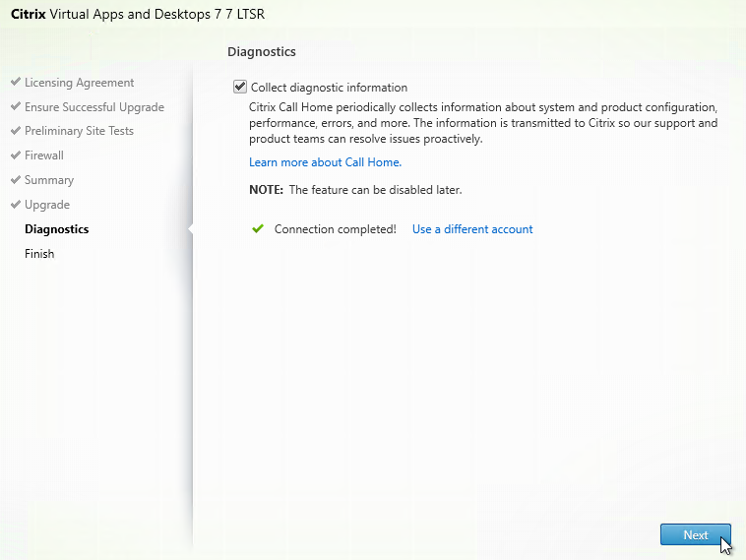Select Finish step in sidebar

tap(39, 254)
